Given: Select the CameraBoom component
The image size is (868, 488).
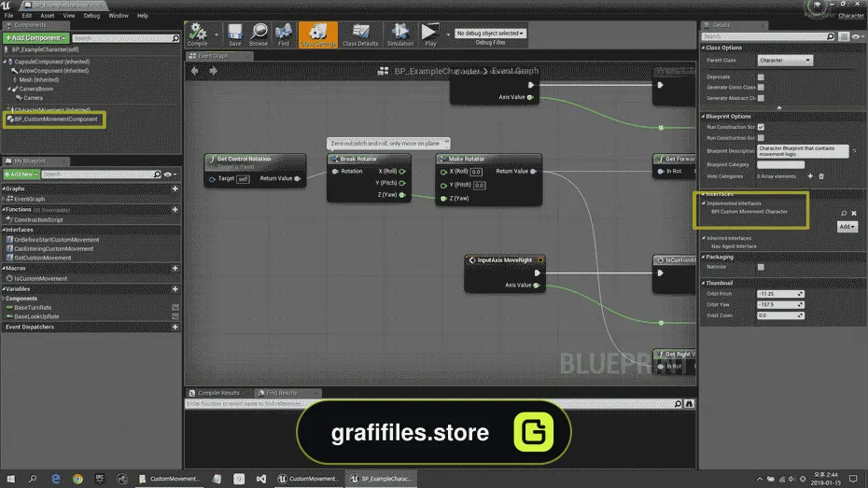Looking at the screenshot, I should tap(36, 89).
